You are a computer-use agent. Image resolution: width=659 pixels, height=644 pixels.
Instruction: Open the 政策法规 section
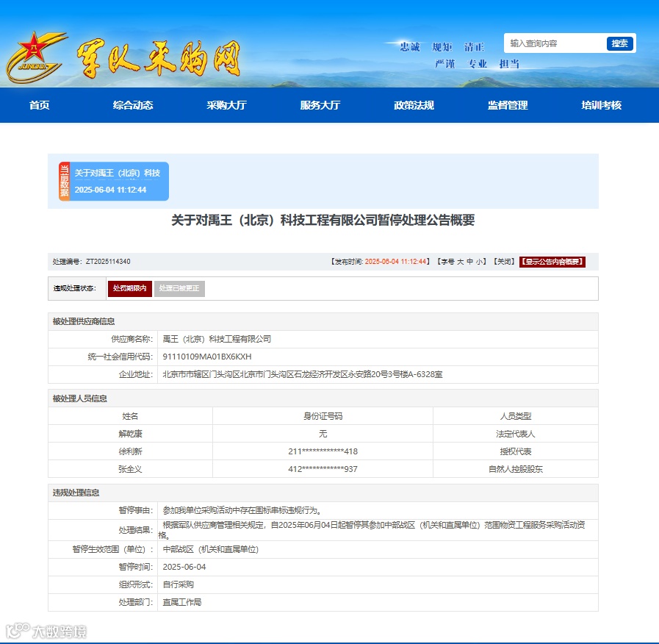coord(414,105)
